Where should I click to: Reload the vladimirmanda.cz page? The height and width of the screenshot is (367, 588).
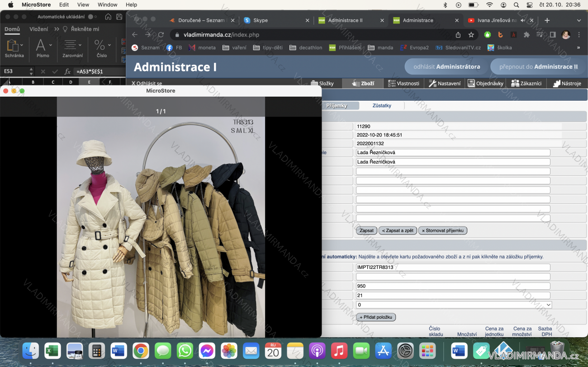161,35
